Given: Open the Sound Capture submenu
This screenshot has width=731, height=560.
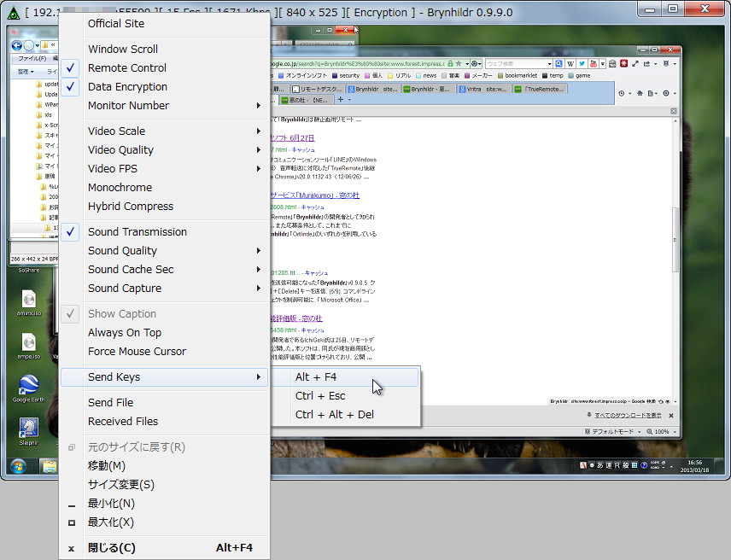Looking at the screenshot, I should pos(164,288).
